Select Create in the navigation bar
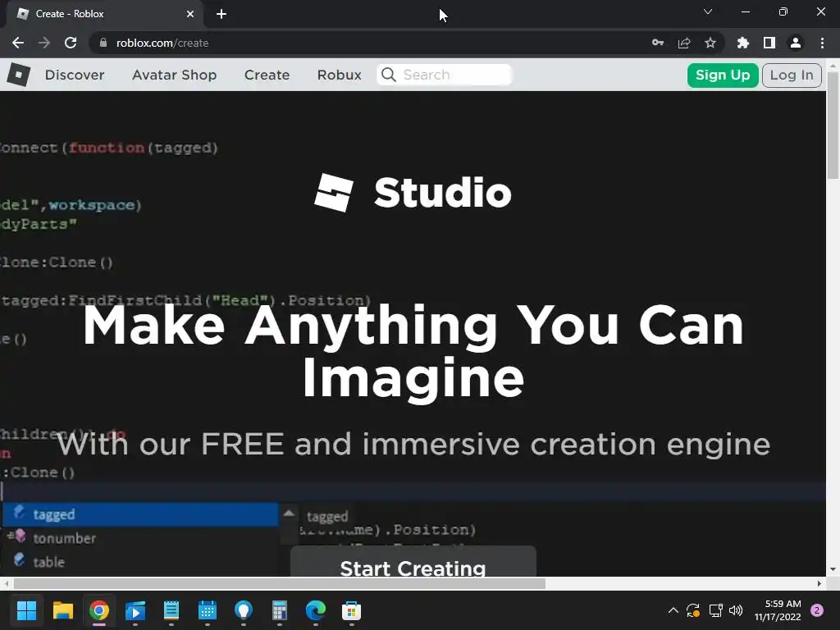The image size is (840, 630). tap(267, 75)
